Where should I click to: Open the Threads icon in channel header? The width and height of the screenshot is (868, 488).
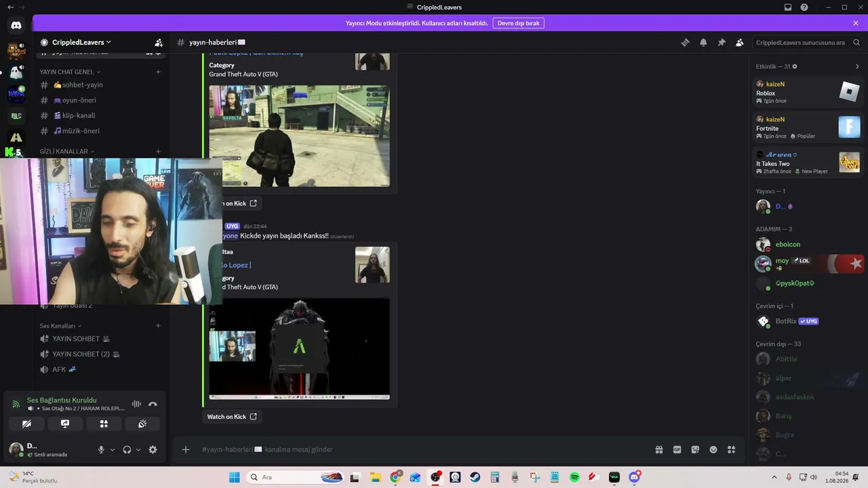click(685, 42)
